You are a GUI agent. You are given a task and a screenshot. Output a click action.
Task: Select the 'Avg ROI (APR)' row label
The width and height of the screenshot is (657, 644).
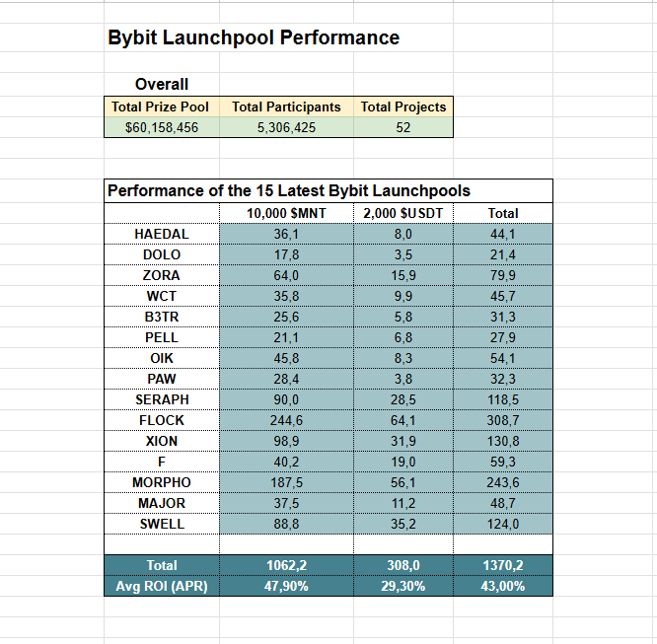tap(162, 586)
